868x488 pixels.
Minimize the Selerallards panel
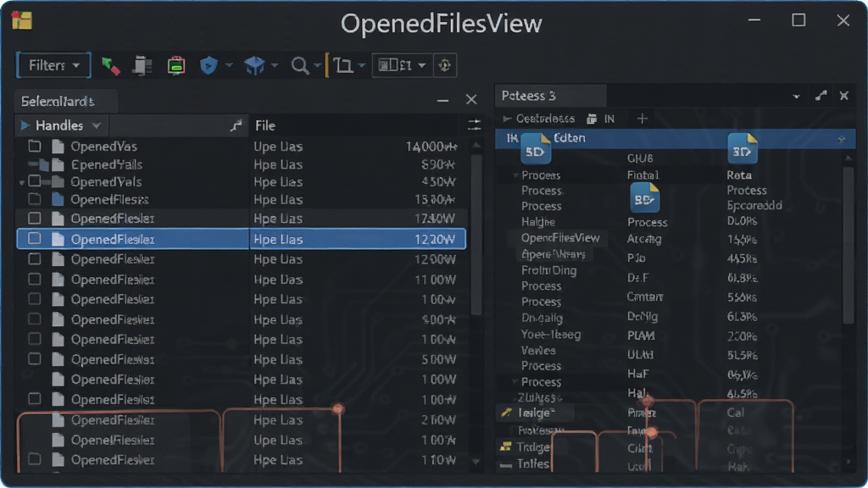[x=442, y=100]
